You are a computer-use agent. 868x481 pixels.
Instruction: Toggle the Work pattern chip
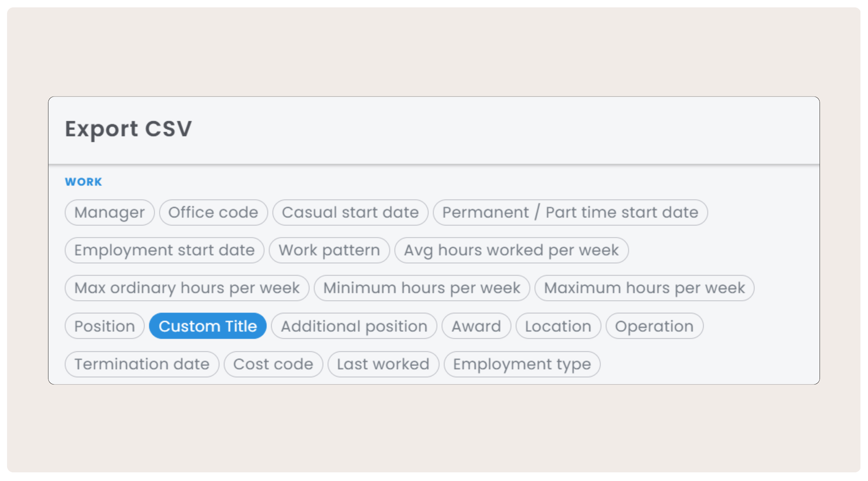329,250
